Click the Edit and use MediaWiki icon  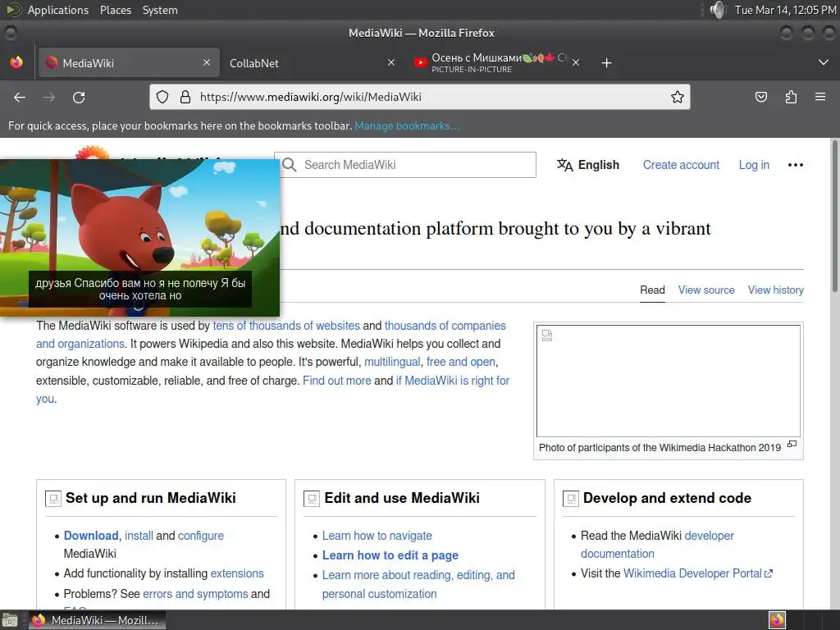[x=312, y=499]
